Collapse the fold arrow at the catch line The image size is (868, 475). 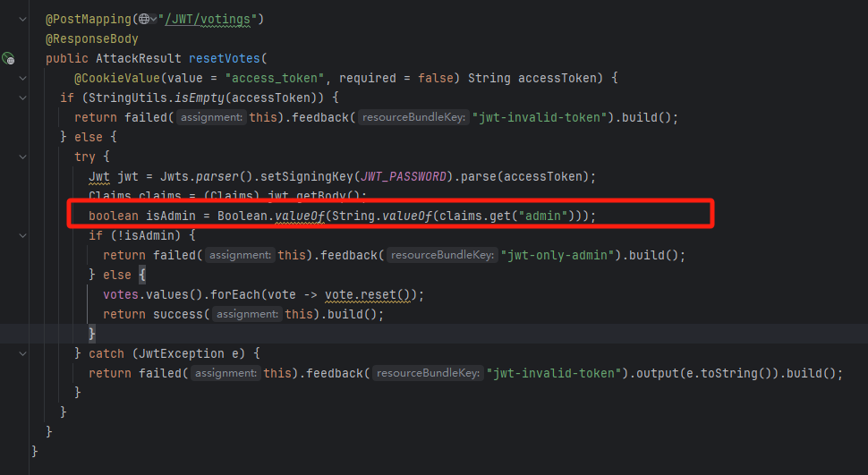click(22, 353)
